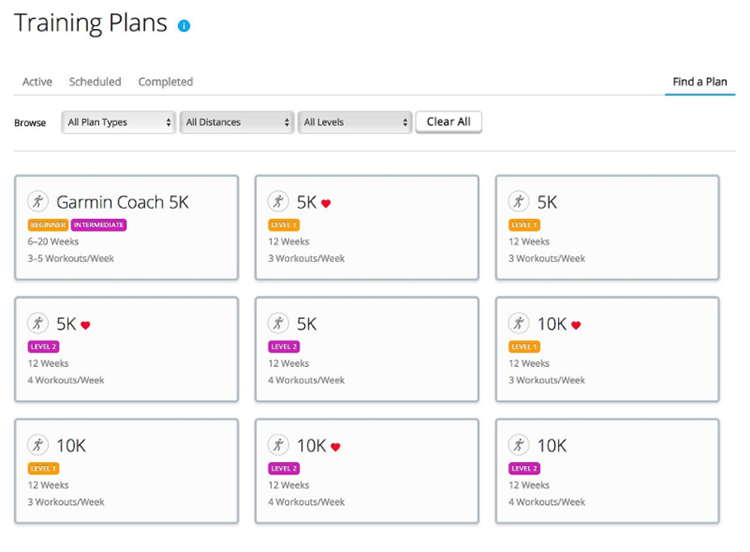
Task: Click the Beginner badge on Garmin Coach 5K
Action: tap(47, 225)
